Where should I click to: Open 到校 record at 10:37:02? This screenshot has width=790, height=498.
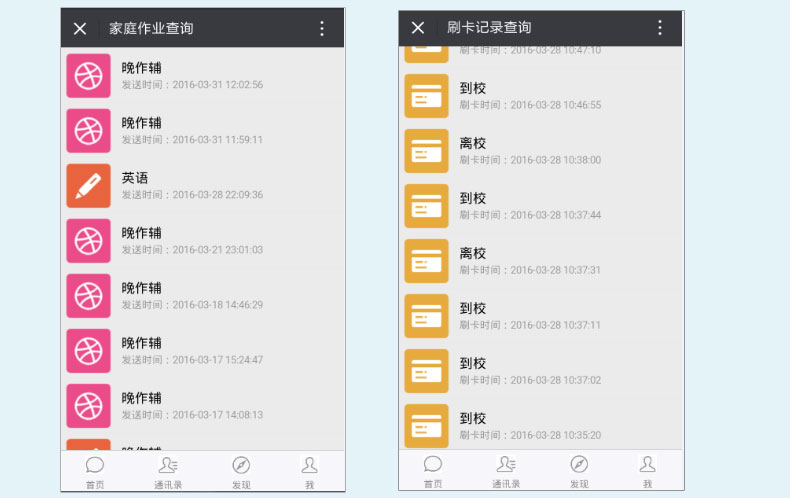click(x=541, y=371)
